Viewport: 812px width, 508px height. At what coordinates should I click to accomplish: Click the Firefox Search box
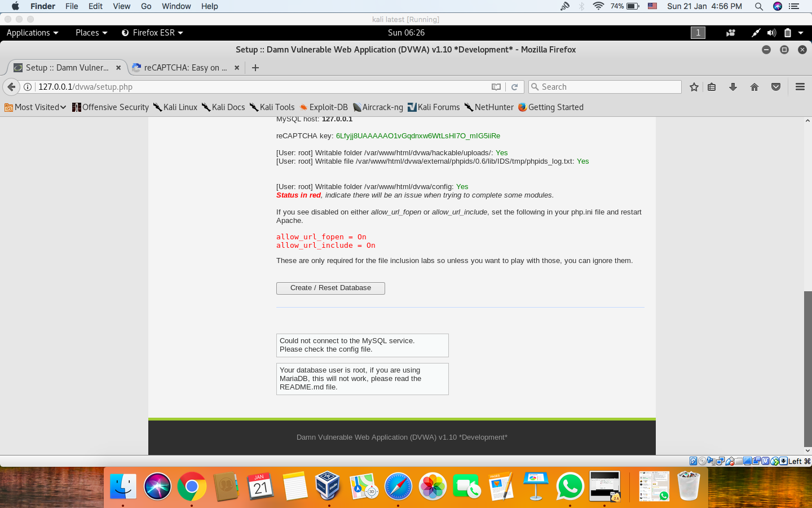(x=604, y=87)
